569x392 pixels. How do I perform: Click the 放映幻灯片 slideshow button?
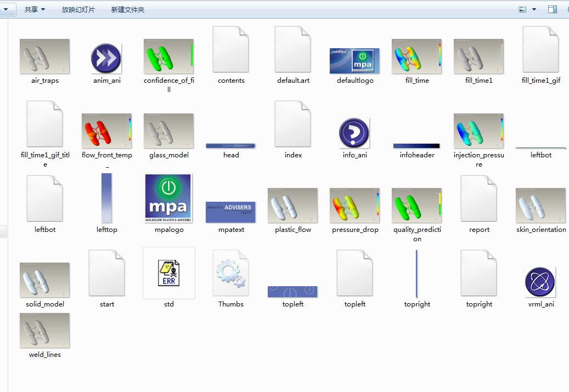(78, 9)
